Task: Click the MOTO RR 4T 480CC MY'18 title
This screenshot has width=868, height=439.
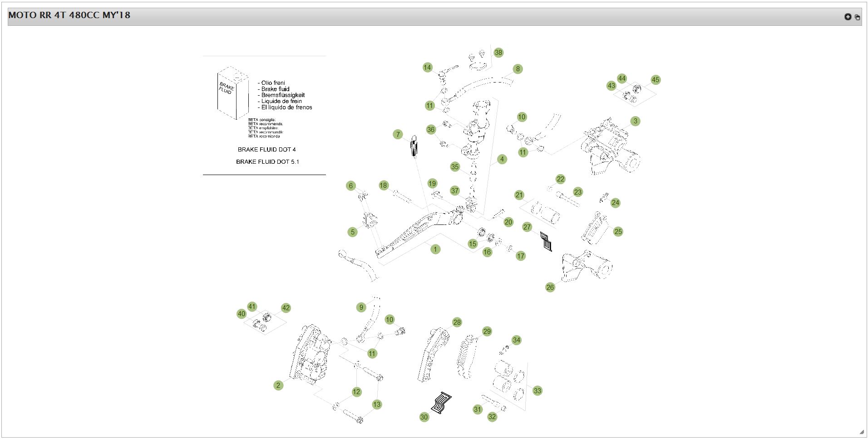Action: click(69, 15)
